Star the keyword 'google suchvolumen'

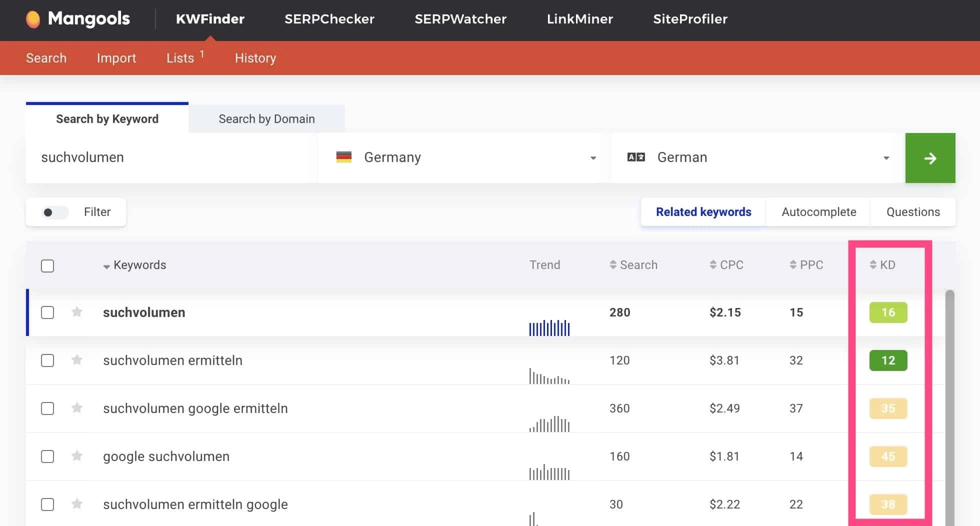point(77,456)
